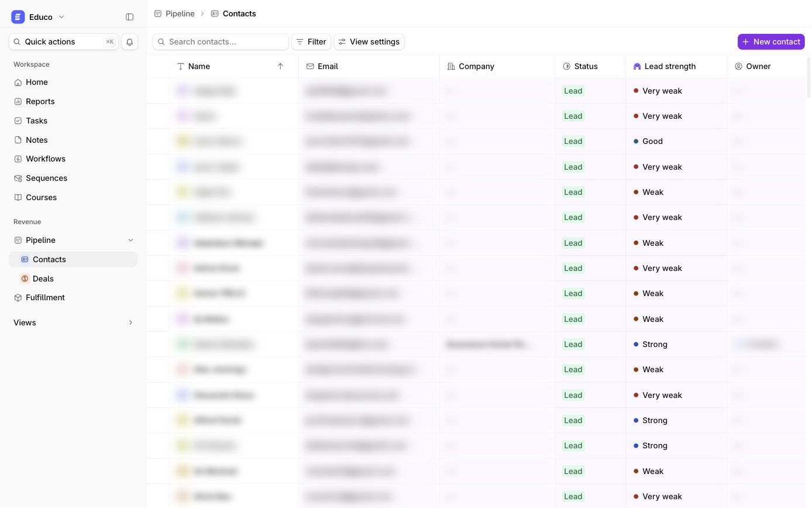Open the Filter options

tap(311, 42)
